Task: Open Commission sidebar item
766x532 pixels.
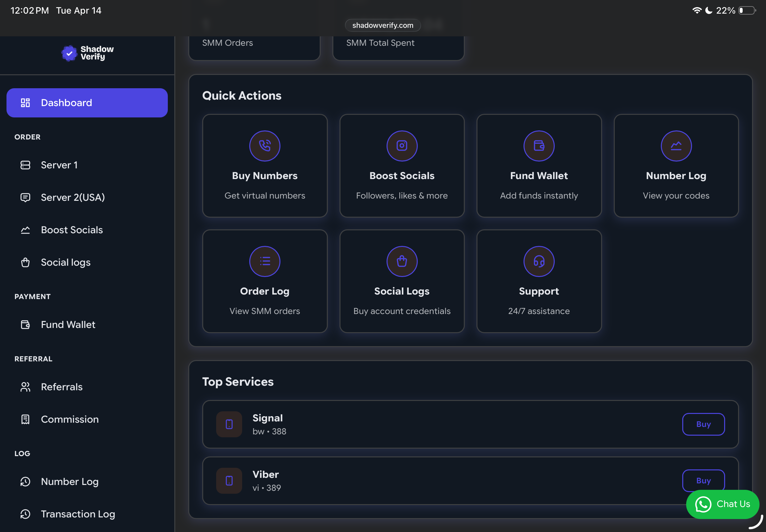Action: pos(69,419)
